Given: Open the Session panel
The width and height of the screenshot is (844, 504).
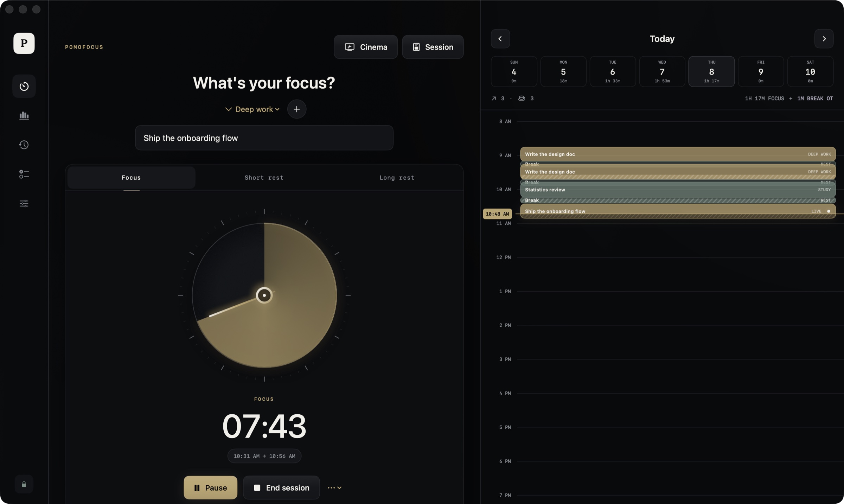Looking at the screenshot, I should tap(433, 47).
